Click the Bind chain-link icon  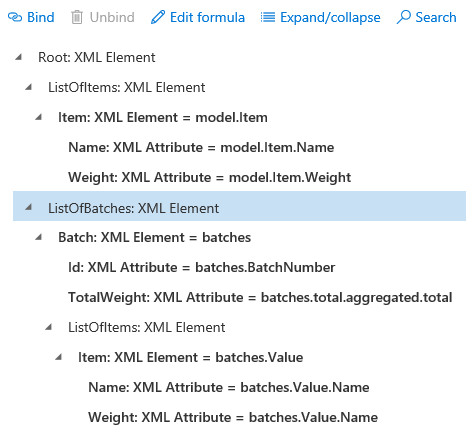pyautogui.click(x=15, y=17)
